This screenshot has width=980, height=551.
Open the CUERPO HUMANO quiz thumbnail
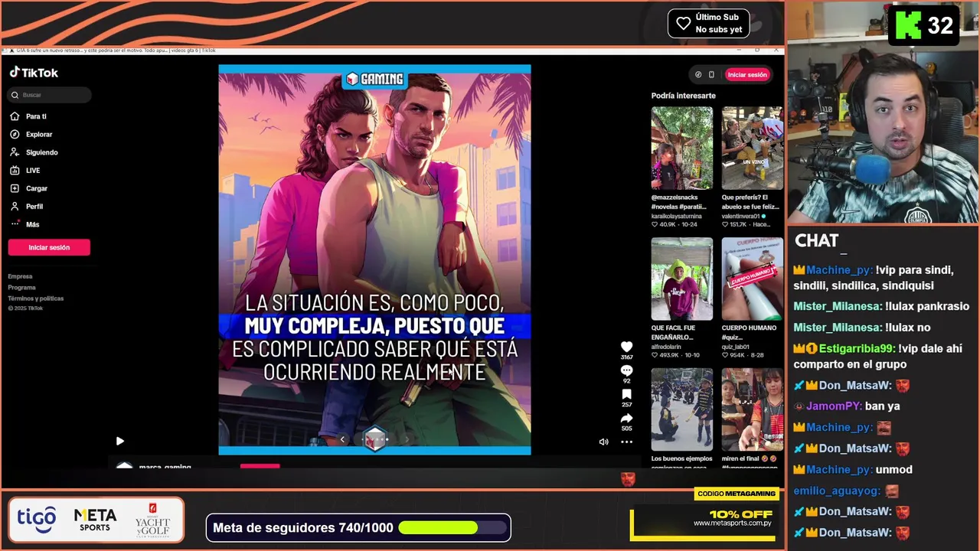pyautogui.click(x=752, y=279)
